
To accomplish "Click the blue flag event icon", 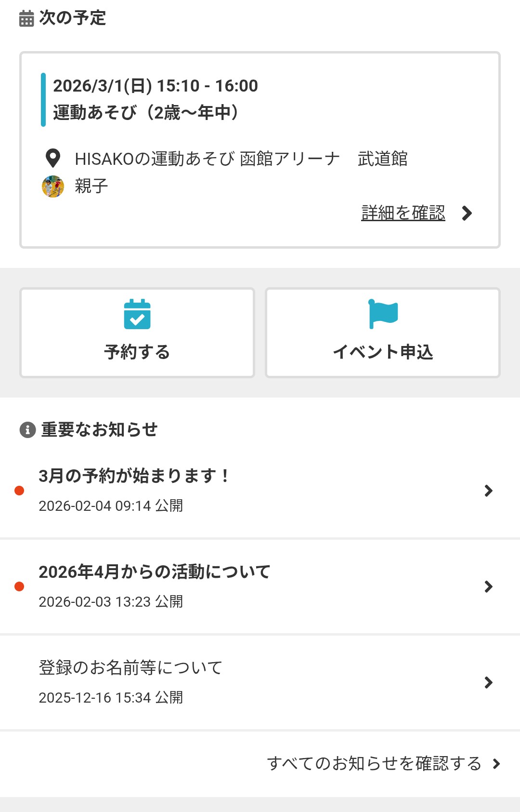I will [383, 314].
